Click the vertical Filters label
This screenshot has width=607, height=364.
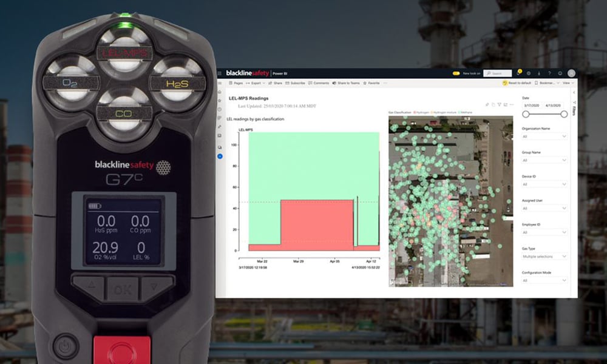(x=574, y=110)
